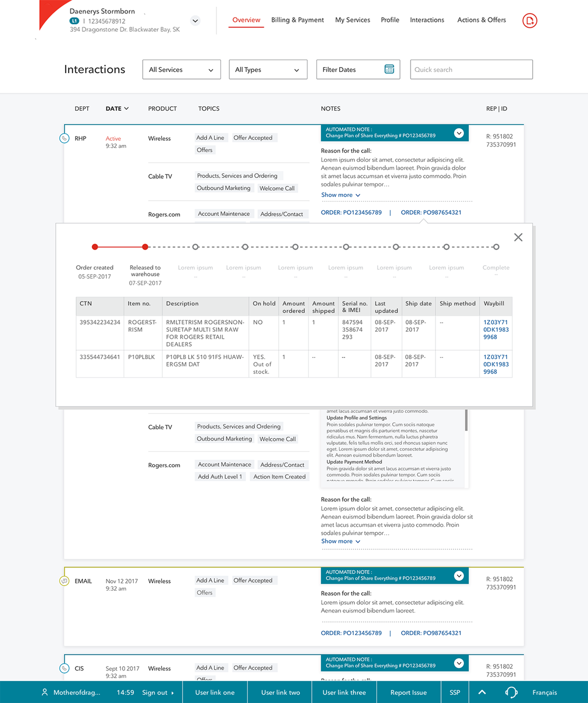
Task: Click the headset support icon in footer
Action: [511, 692]
